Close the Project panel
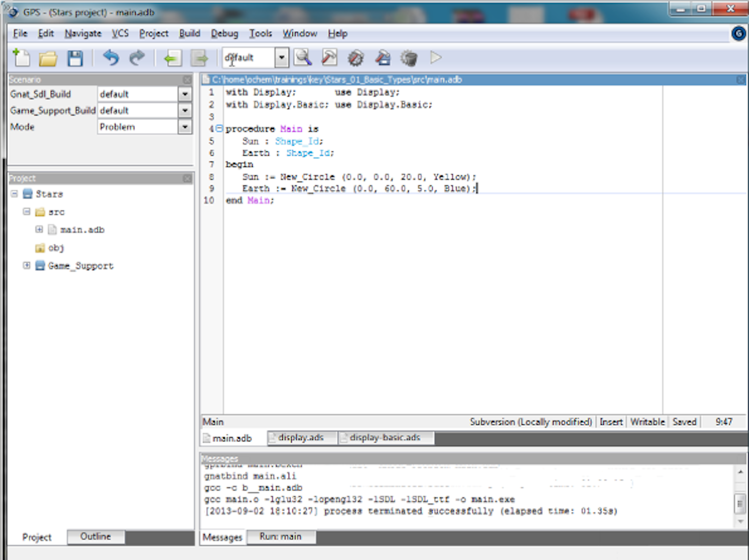The height and width of the screenshot is (560, 749). [x=187, y=178]
